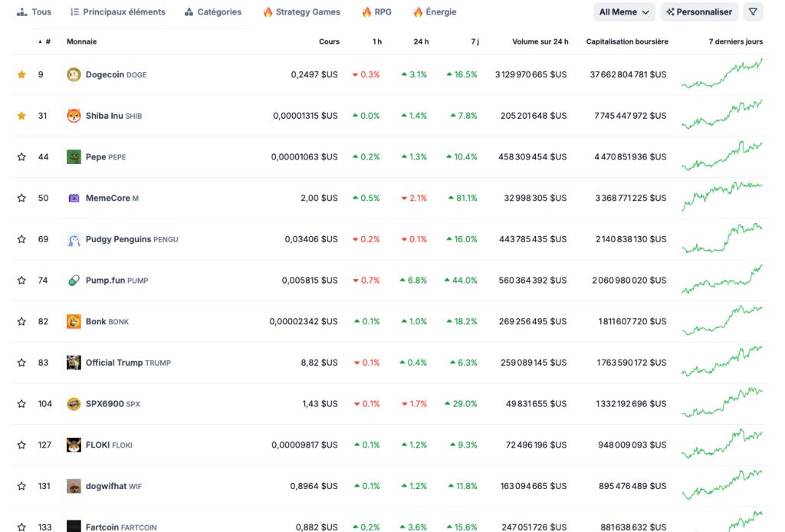
Task: Click the dogwifhat coin logo
Action: point(74,486)
